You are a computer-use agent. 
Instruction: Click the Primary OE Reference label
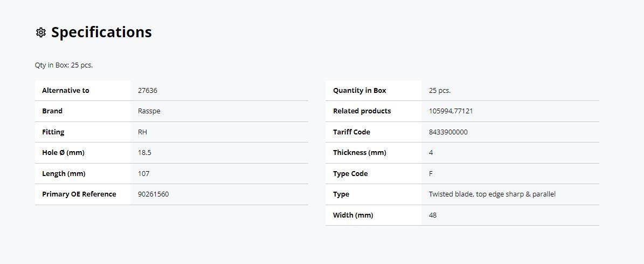[79, 194]
